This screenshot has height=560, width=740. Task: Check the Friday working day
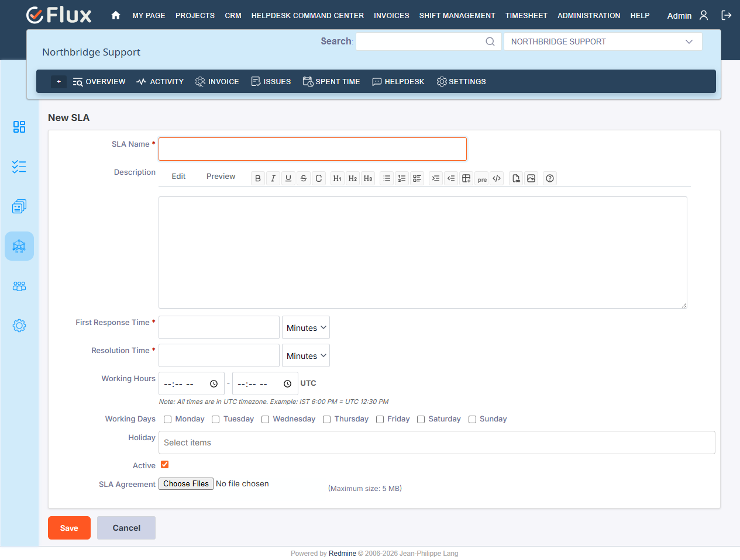tap(380, 419)
